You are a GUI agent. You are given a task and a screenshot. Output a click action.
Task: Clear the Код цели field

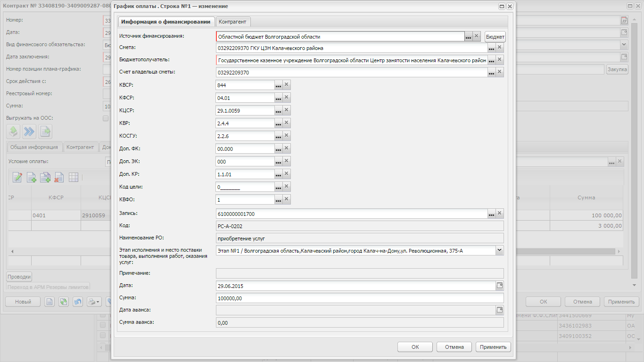pyautogui.click(x=287, y=187)
